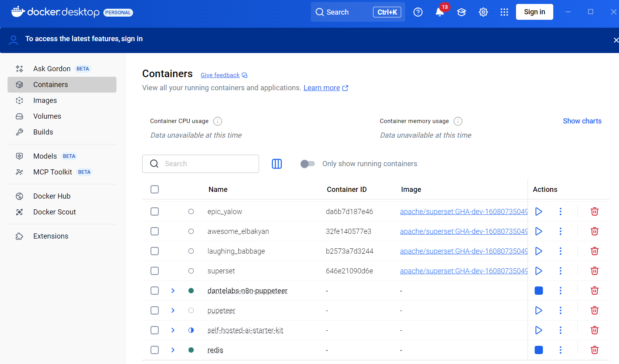Expand the dantelabs-n8n-puppeteer stack chevron
The width and height of the screenshot is (619, 364).
[x=173, y=291]
